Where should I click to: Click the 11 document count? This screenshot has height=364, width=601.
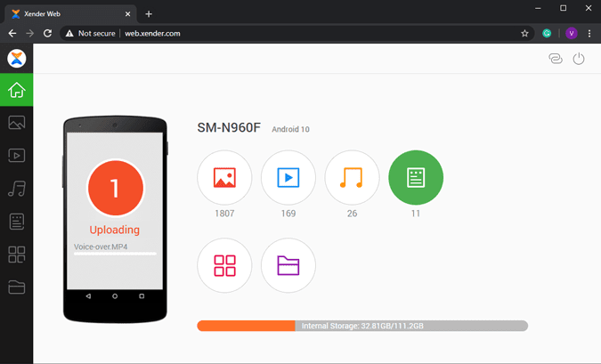pos(416,214)
